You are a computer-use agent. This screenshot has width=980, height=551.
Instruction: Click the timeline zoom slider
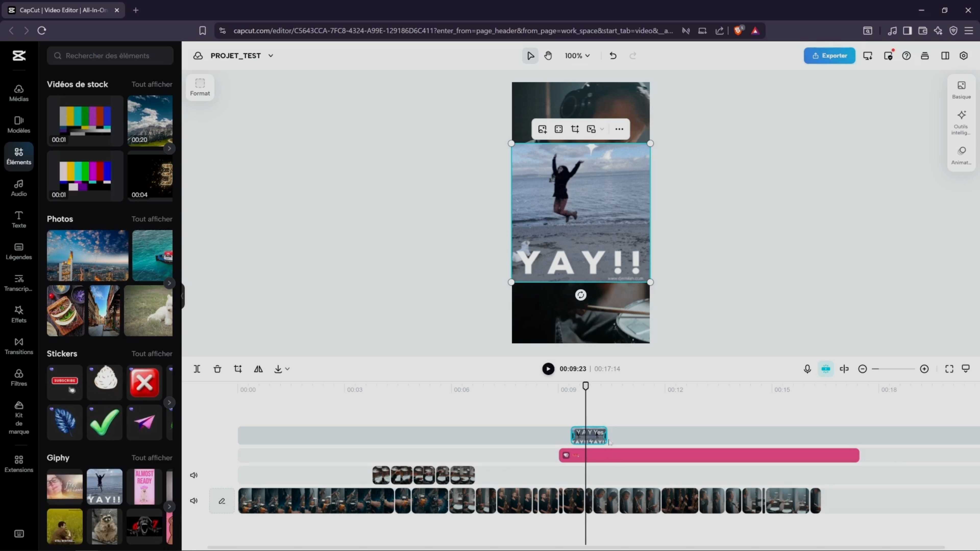(x=893, y=369)
